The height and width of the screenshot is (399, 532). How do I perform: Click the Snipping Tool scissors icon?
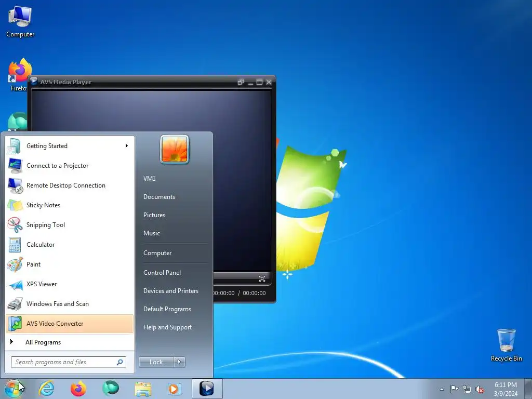click(x=15, y=224)
